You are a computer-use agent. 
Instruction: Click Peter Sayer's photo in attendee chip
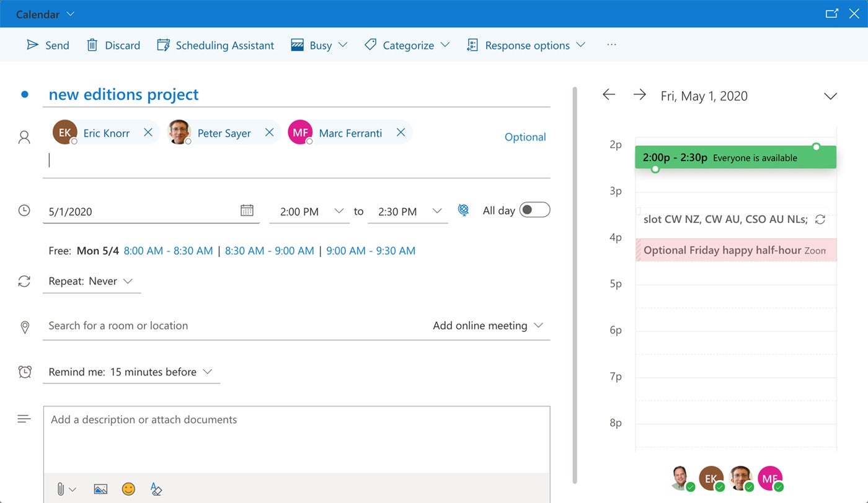(179, 132)
